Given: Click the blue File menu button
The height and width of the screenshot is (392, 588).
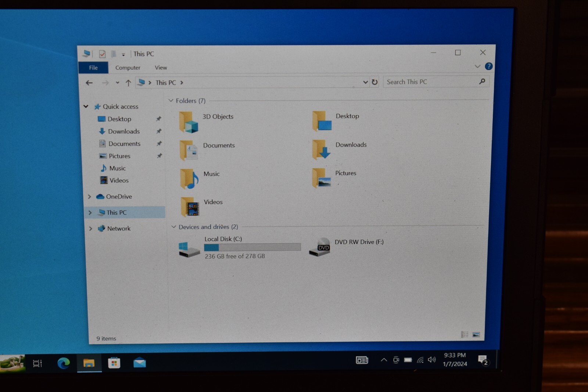Looking at the screenshot, I should pyautogui.click(x=93, y=68).
